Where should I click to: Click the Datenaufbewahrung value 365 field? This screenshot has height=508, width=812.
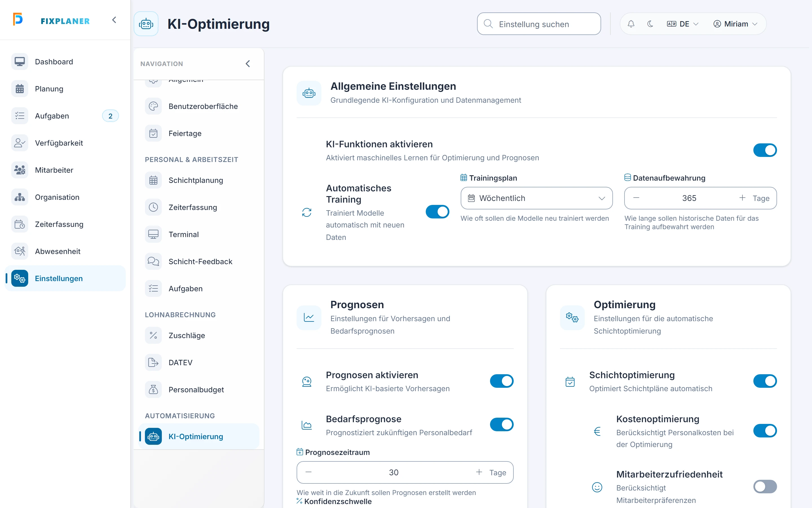tap(689, 198)
